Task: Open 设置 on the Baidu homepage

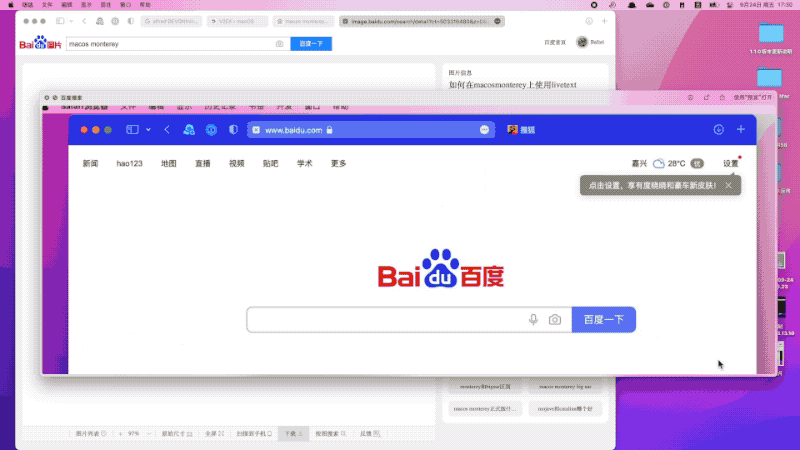Action: click(x=731, y=163)
